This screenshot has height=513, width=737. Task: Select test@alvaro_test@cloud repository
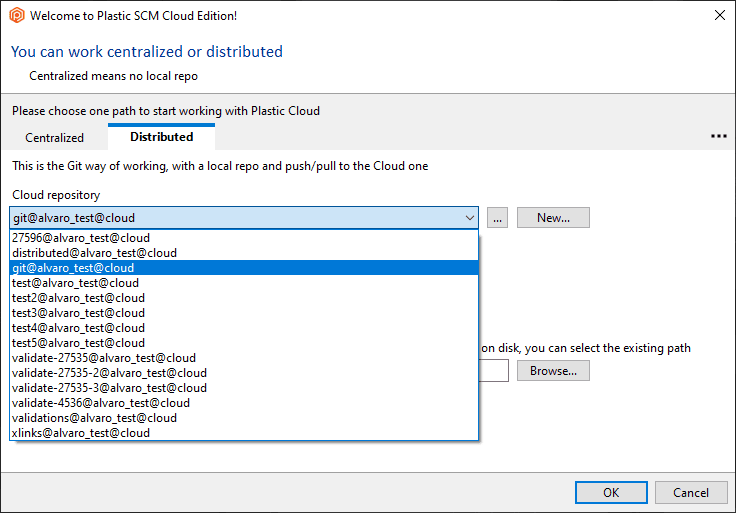244,283
